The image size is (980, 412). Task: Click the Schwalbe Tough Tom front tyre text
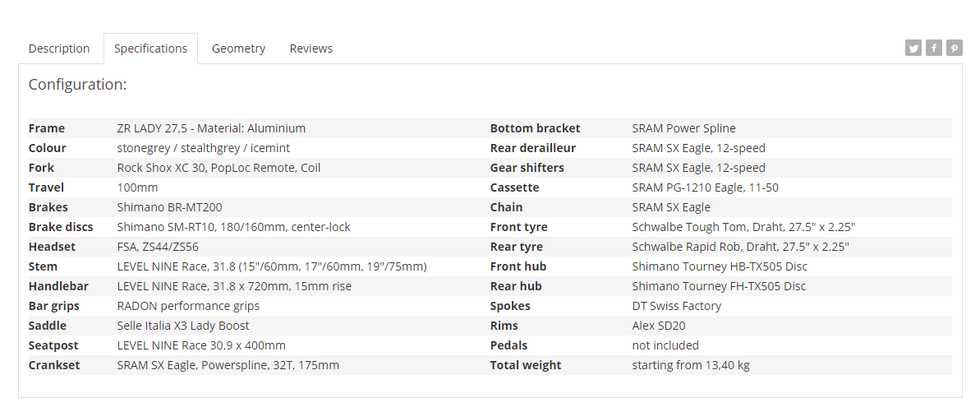click(743, 227)
